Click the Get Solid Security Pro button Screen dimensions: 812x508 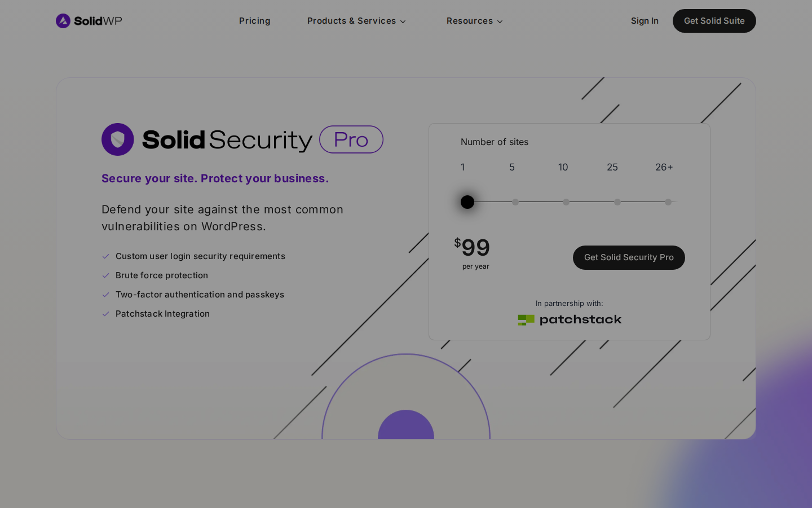coord(629,257)
